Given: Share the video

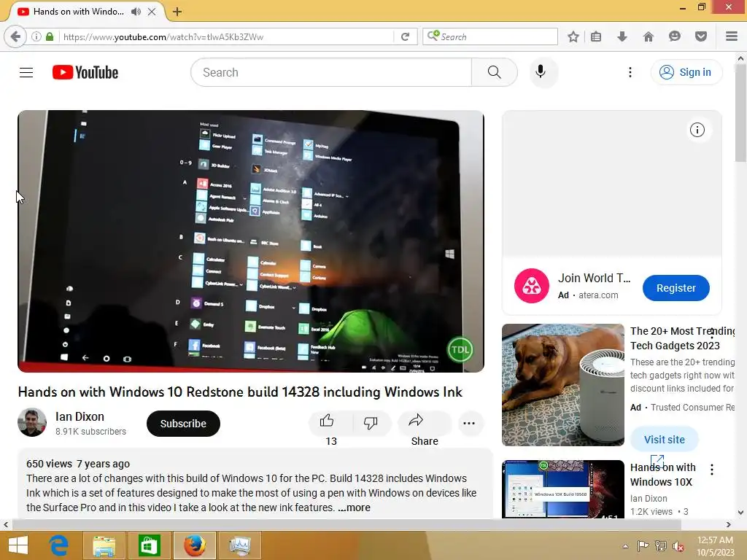Looking at the screenshot, I should [424, 424].
